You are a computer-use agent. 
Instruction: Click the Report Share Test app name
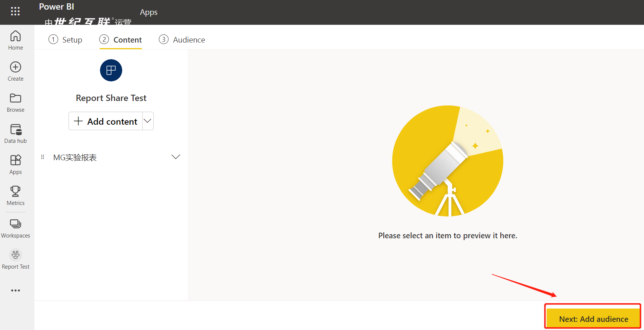[x=111, y=98]
